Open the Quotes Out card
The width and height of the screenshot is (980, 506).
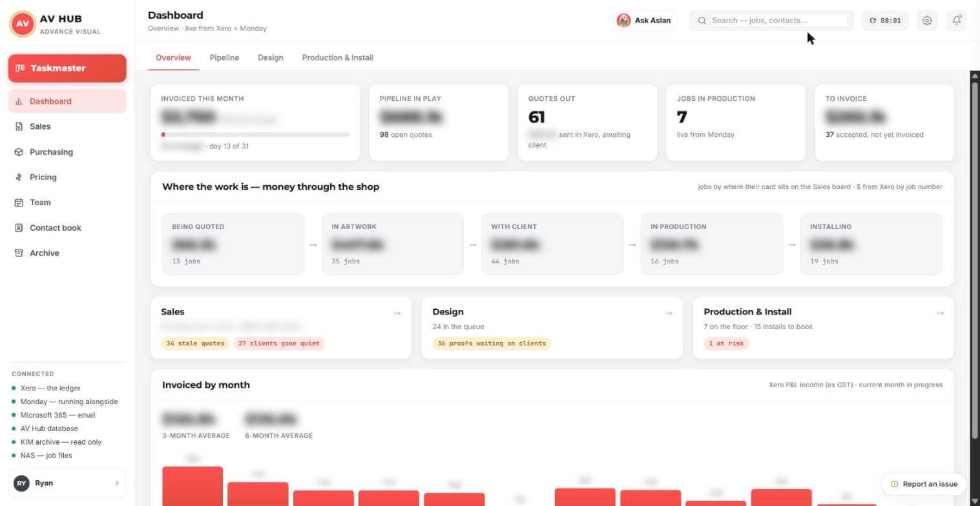[587, 123]
